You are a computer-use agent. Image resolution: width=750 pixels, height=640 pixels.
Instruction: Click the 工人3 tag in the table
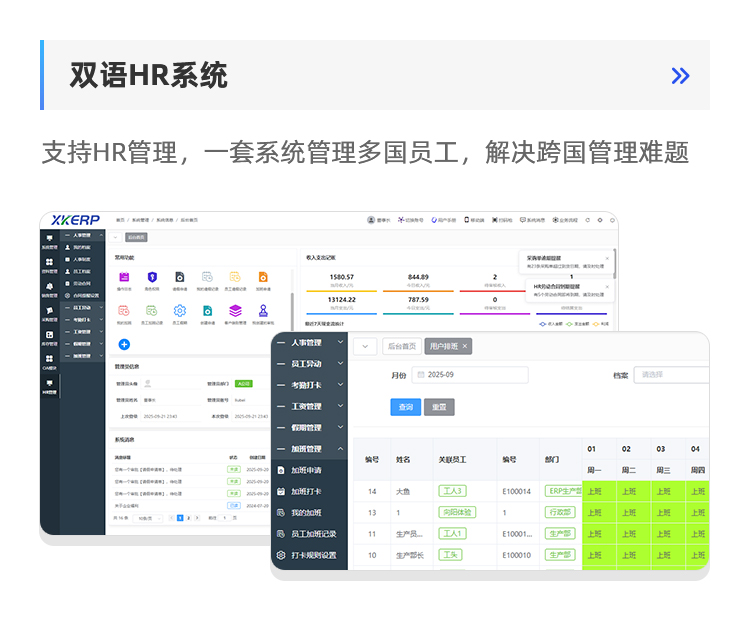452,491
